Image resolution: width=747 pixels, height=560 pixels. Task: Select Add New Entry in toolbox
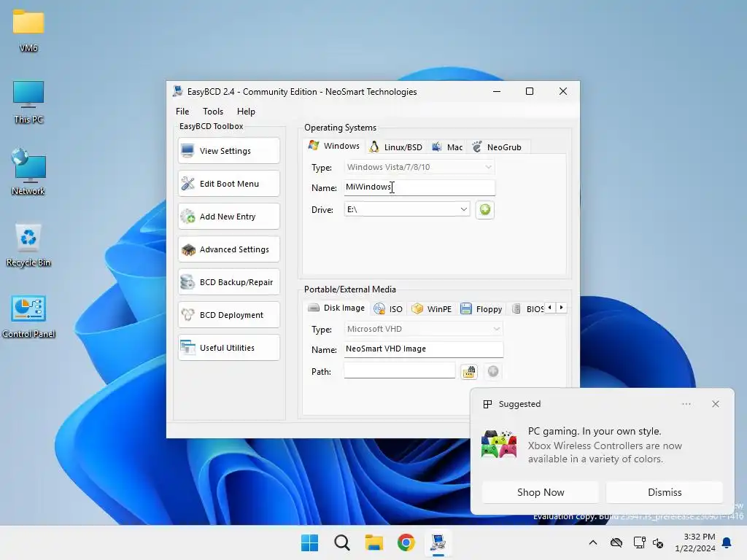(228, 217)
